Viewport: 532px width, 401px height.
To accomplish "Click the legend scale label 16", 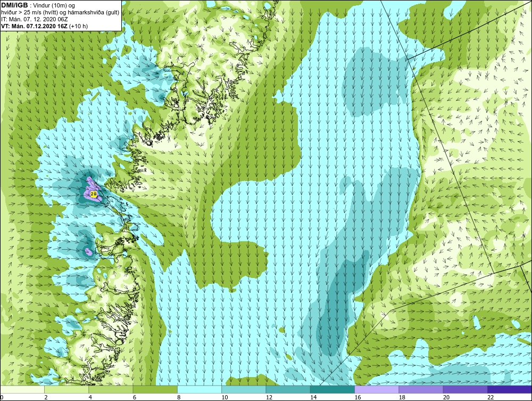I will 358,398.
